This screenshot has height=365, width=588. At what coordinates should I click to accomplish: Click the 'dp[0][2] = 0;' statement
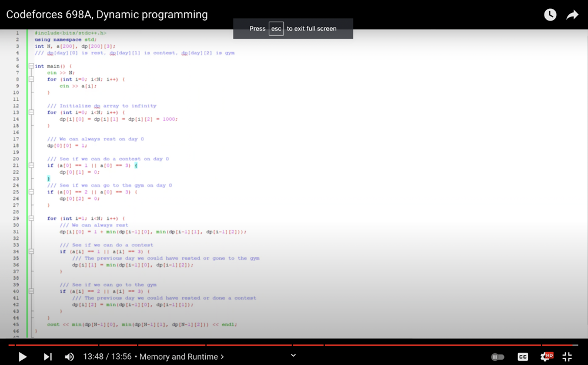click(x=79, y=199)
